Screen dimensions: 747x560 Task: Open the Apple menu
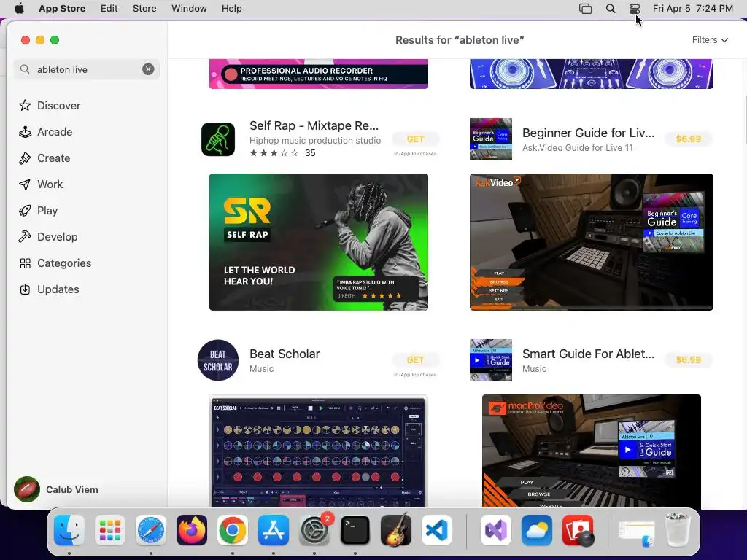(x=19, y=9)
